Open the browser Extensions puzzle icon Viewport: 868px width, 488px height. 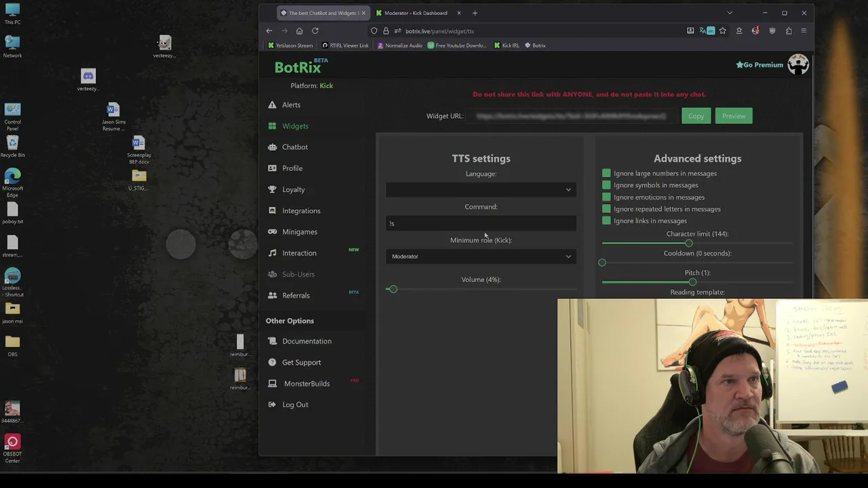[789, 30]
